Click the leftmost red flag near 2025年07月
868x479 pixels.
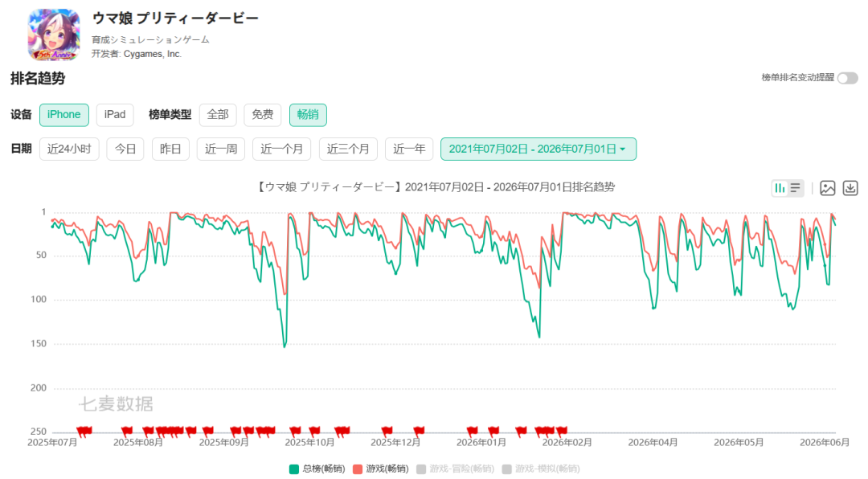[x=81, y=431]
